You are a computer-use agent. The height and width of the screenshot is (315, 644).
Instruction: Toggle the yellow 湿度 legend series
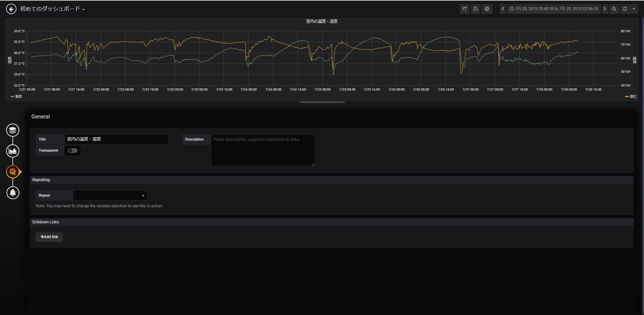pos(630,96)
